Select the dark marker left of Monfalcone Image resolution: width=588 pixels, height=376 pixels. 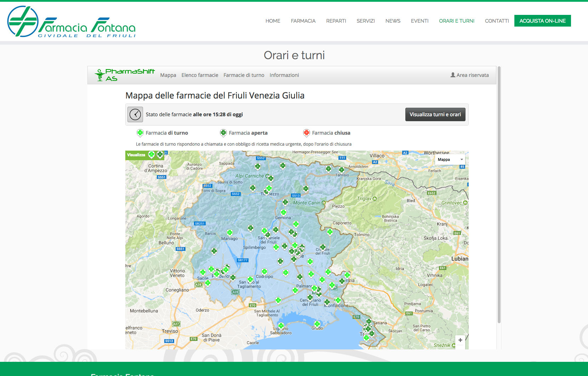tap(327, 302)
